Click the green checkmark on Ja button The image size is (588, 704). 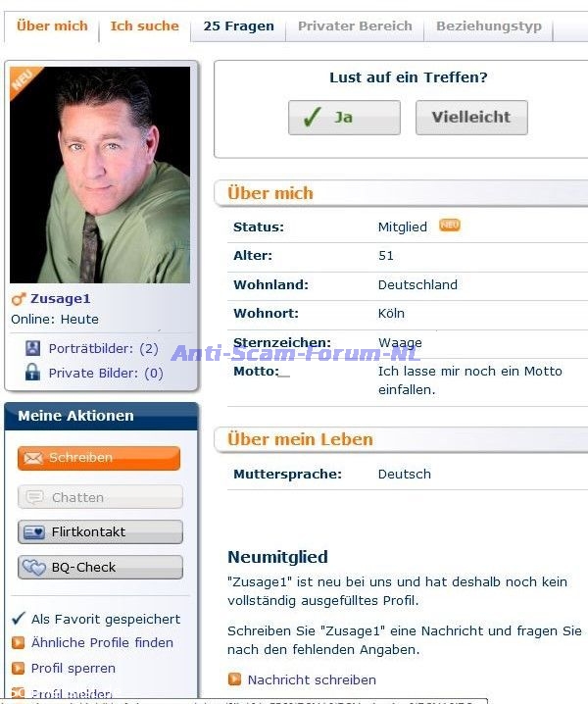pyautogui.click(x=312, y=118)
